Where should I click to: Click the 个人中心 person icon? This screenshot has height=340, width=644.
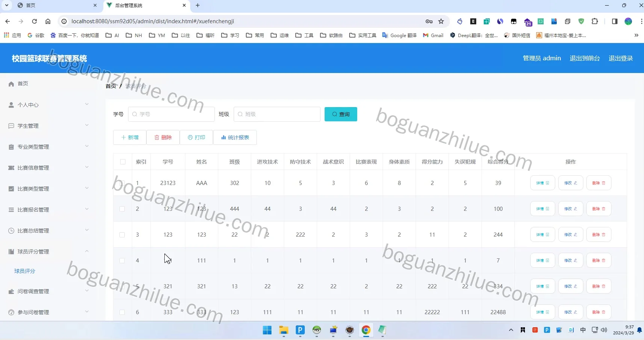point(11,105)
